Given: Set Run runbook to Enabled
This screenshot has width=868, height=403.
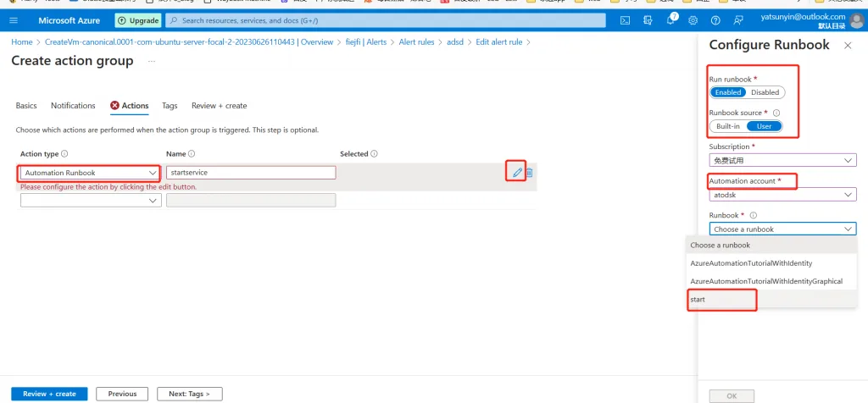Looking at the screenshot, I should click(728, 92).
